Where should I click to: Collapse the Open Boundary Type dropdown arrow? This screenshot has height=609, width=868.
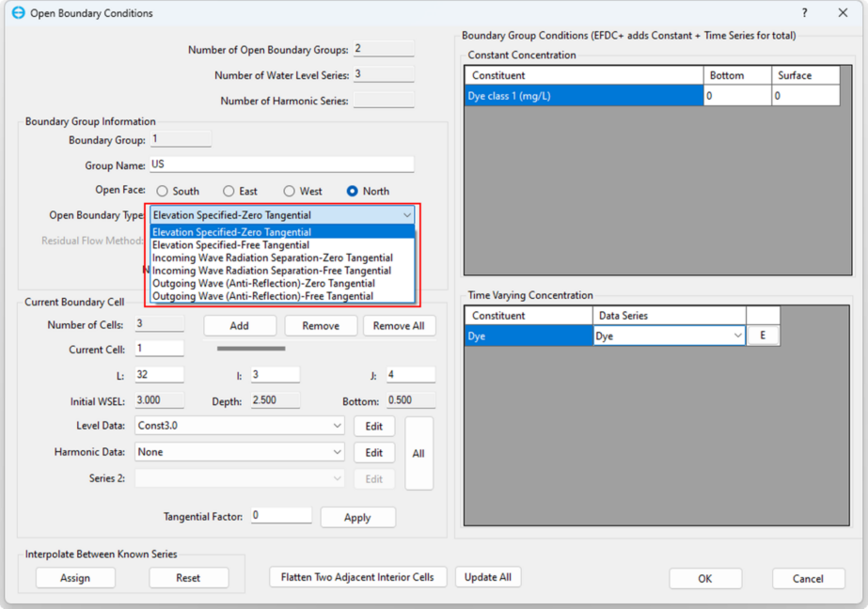tap(406, 215)
